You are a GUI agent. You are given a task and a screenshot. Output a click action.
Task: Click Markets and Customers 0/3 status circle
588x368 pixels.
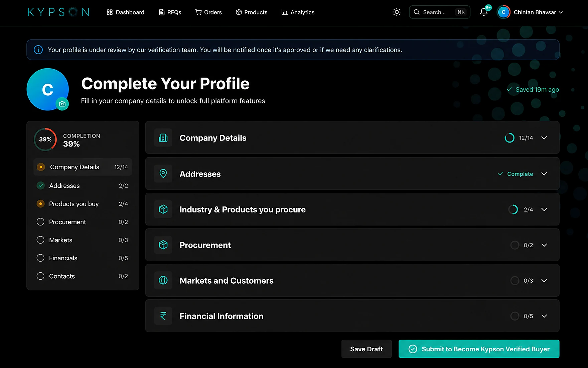[514, 280]
